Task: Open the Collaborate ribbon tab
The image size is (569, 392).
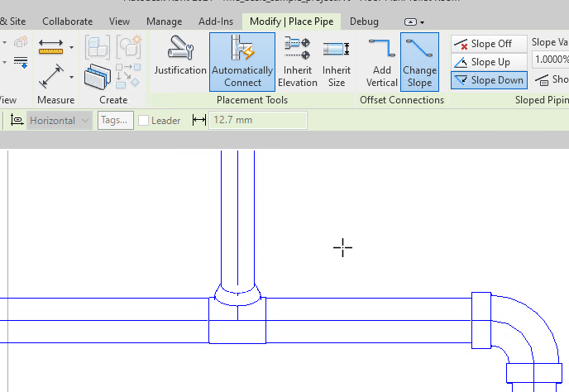Action: point(68,22)
